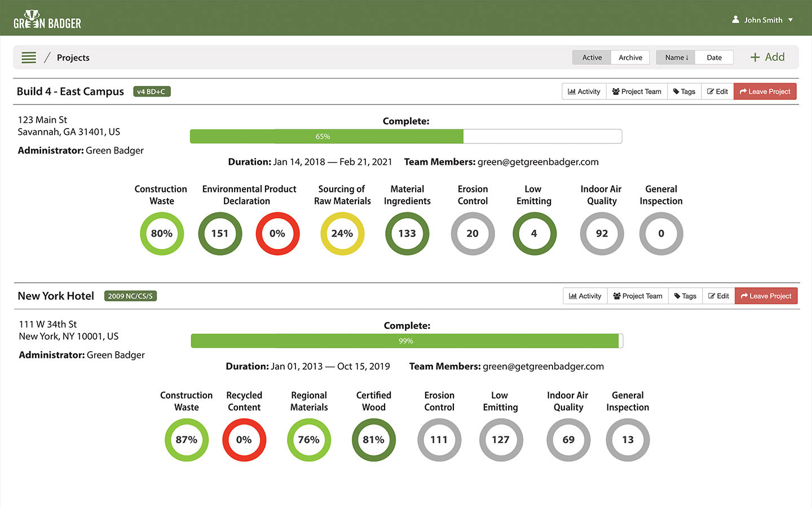This screenshot has height=508, width=812.
Task: Open Tags for Build 4 - East Campus
Action: (x=684, y=91)
